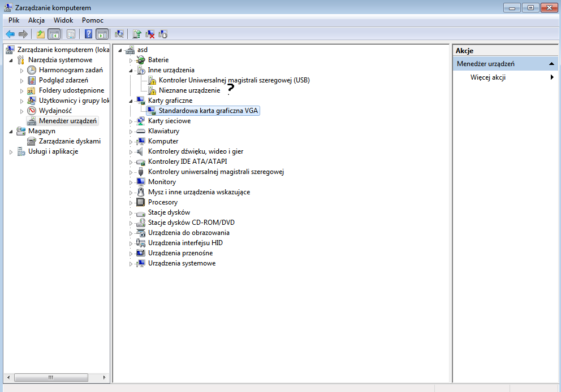Click the horizontal scrollbar thumb in the left pane
This screenshot has width=561, height=392.
tap(51, 377)
